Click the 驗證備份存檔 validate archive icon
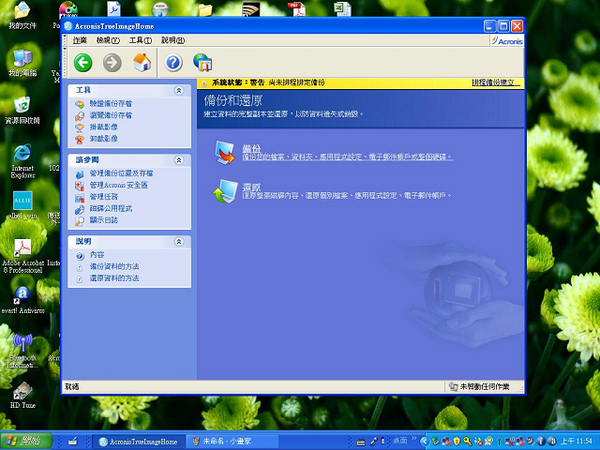 pyautogui.click(x=80, y=104)
